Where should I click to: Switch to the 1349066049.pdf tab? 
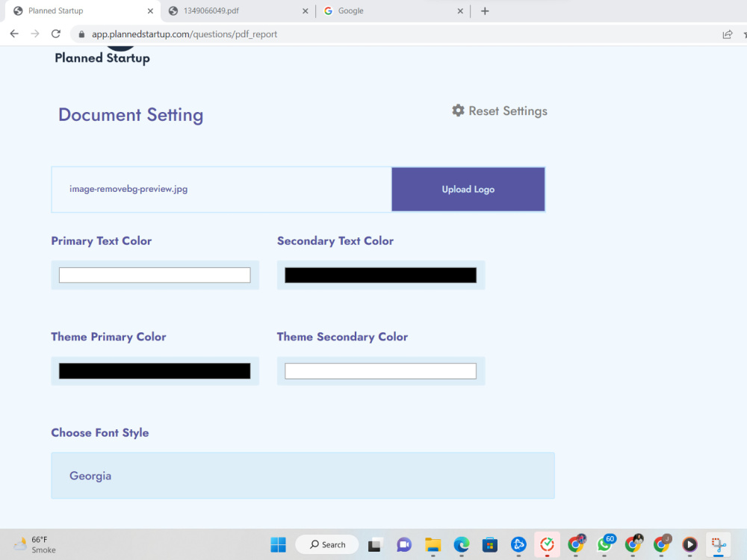click(237, 11)
